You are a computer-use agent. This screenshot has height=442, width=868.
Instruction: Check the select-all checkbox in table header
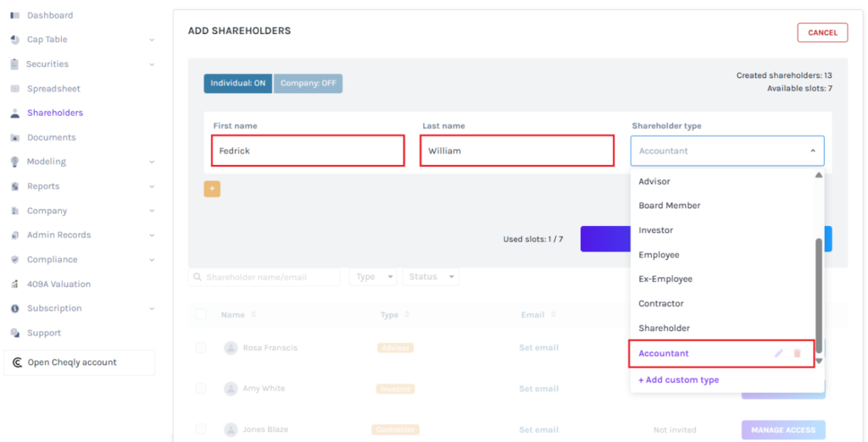click(201, 315)
